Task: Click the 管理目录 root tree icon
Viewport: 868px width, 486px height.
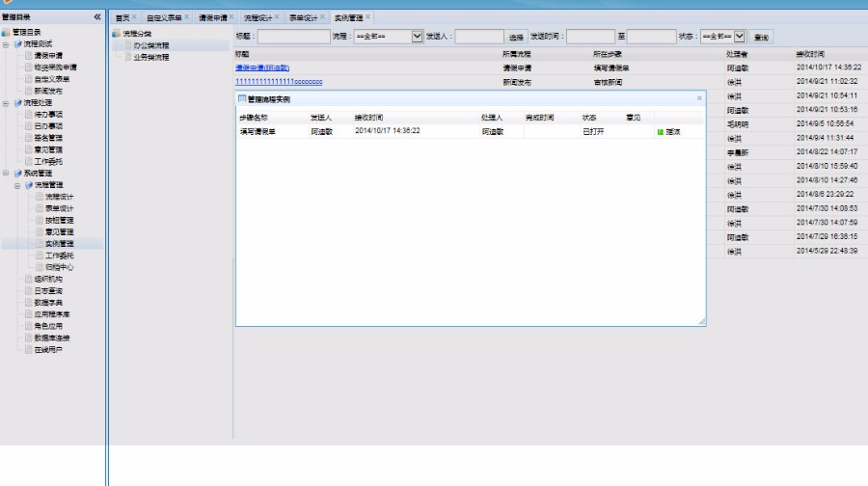Action: pyautogui.click(x=6, y=32)
